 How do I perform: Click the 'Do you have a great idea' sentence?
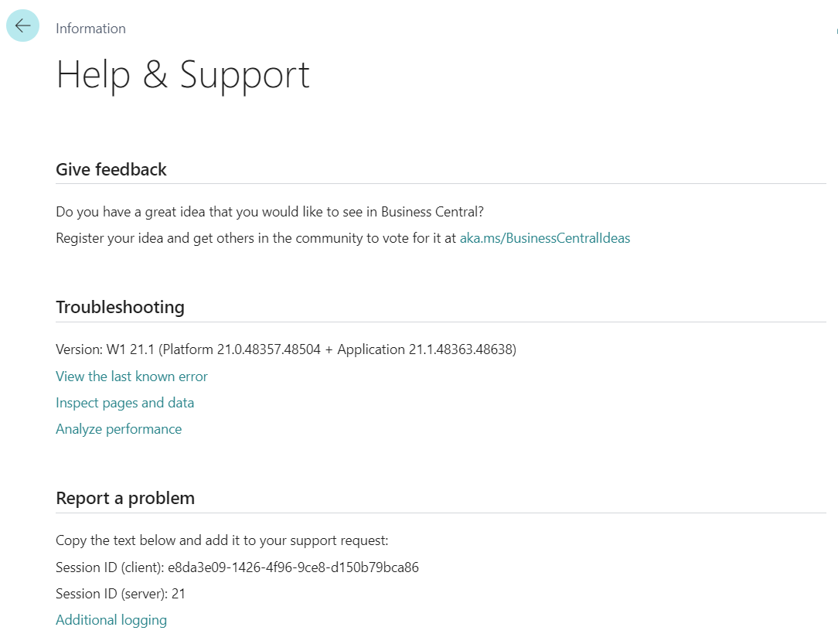[x=269, y=212]
